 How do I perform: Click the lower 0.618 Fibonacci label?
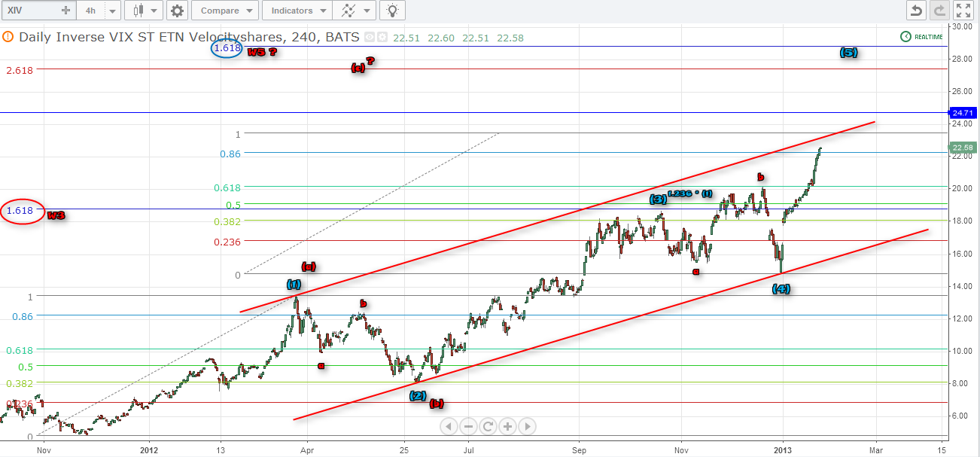coord(20,350)
